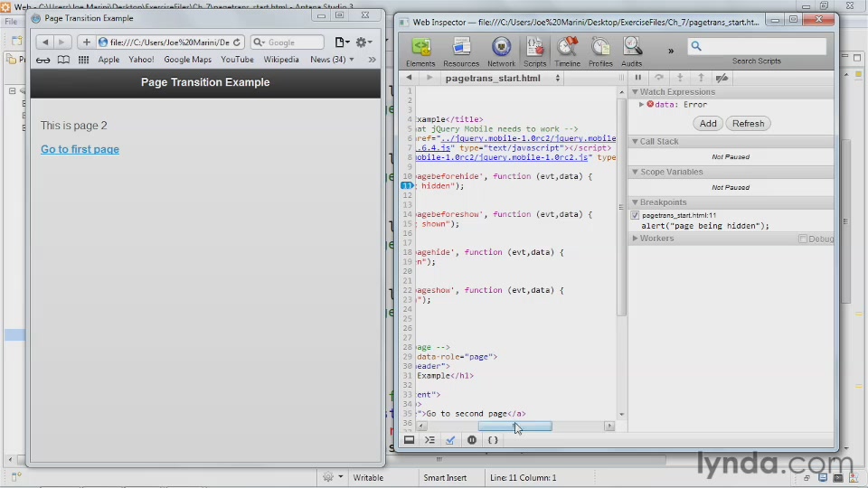This screenshot has height=488, width=868.
Task: Collapse the Watch Expressions section
Action: (x=635, y=92)
